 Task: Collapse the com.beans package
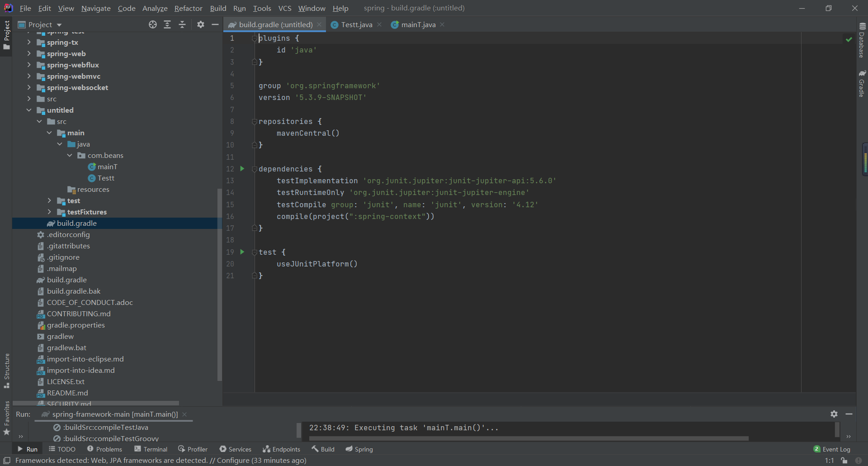pyautogui.click(x=70, y=155)
